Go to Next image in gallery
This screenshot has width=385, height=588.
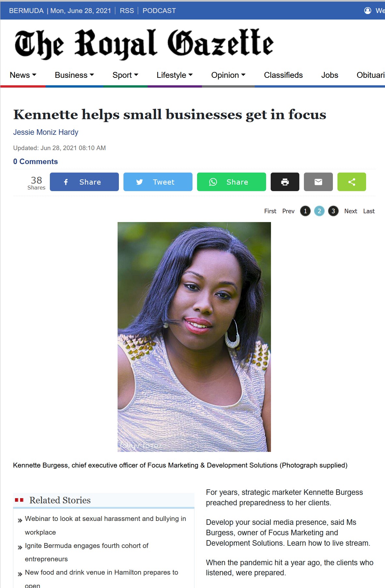click(x=350, y=211)
